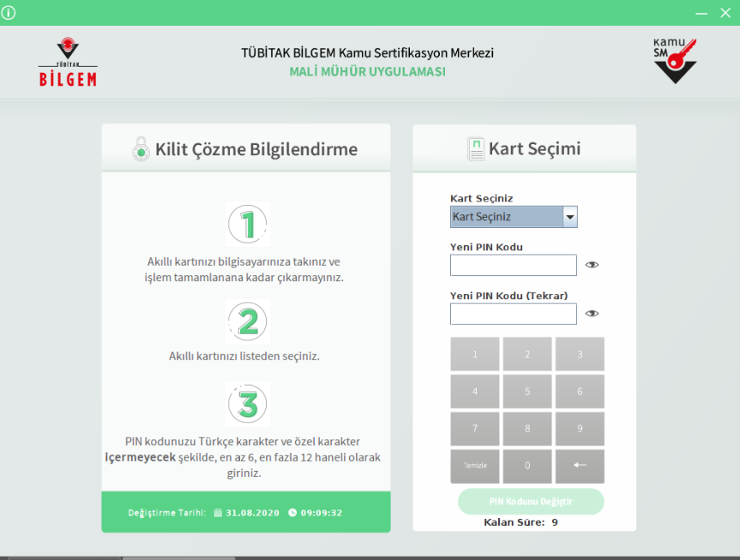Click the Değiştirme Tarihi label
Viewport: 740px width, 560px height.
coord(167,513)
